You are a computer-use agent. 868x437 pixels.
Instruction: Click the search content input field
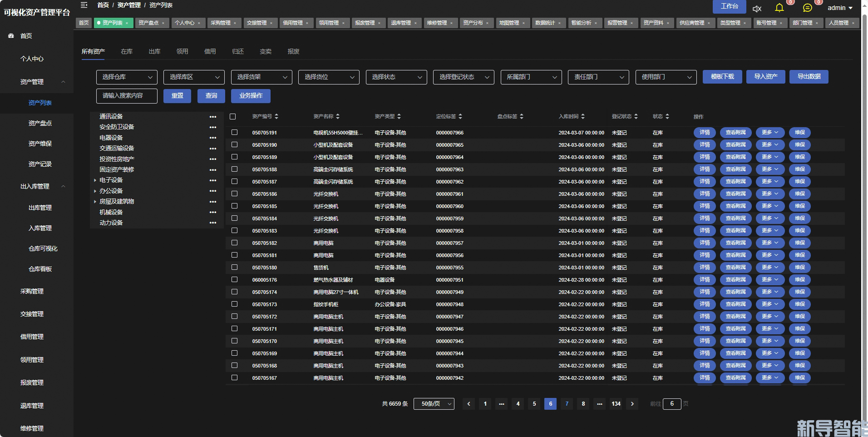pos(127,96)
